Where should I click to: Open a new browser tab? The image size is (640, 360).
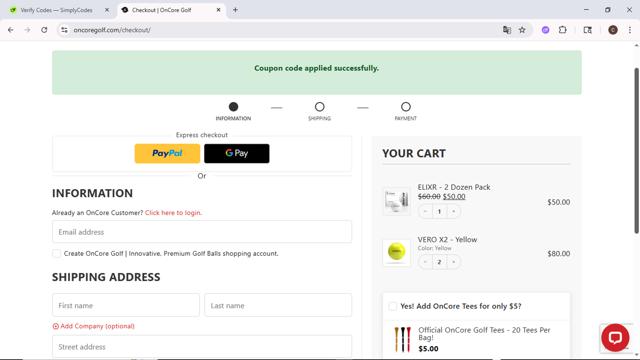235,10
